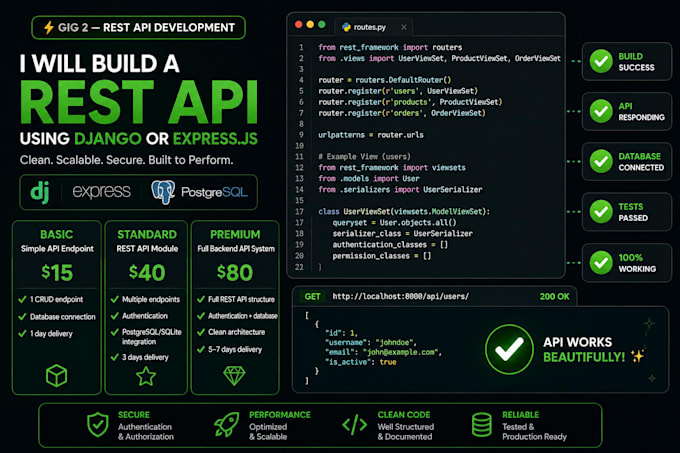Click the PREMIUM package title
The height and width of the screenshot is (453, 680).
pos(235,235)
